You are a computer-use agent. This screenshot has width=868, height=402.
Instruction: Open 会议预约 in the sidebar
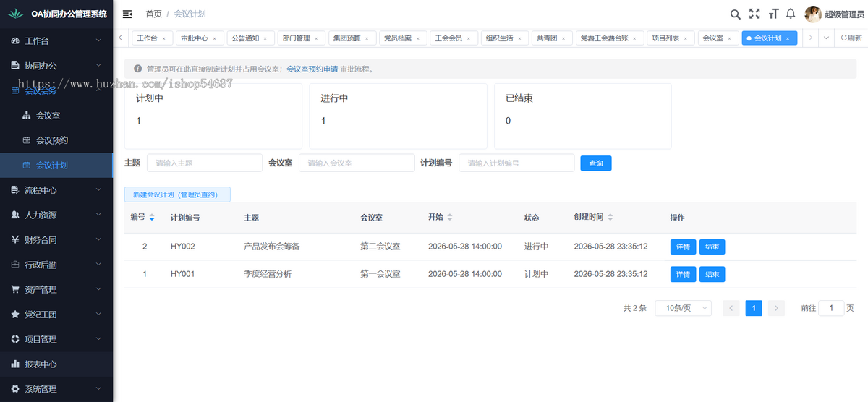point(56,140)
